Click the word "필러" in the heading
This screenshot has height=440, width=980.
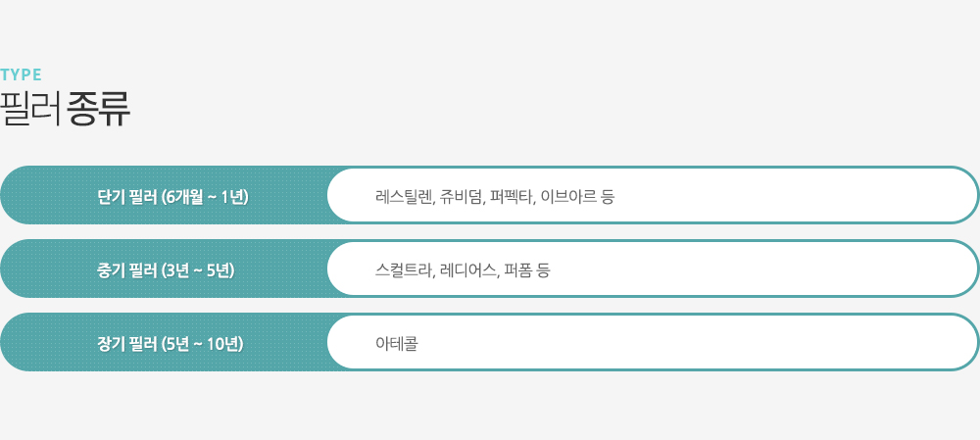pyautogui.click(x=30, y=109)
